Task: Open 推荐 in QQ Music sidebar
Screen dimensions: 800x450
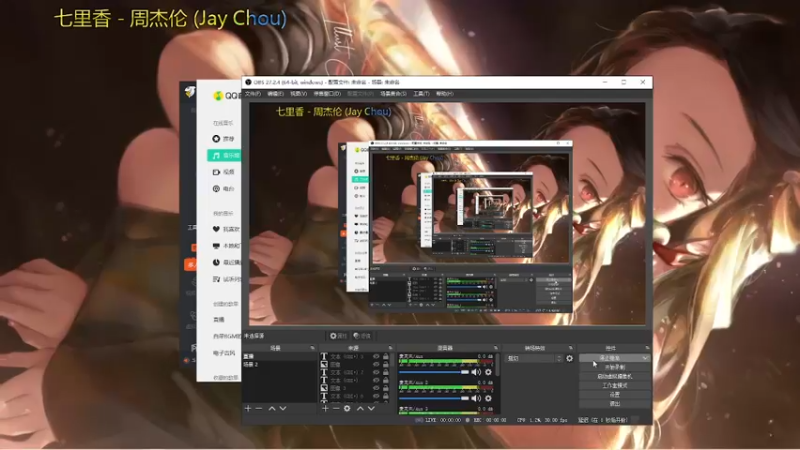Action: 223,139
